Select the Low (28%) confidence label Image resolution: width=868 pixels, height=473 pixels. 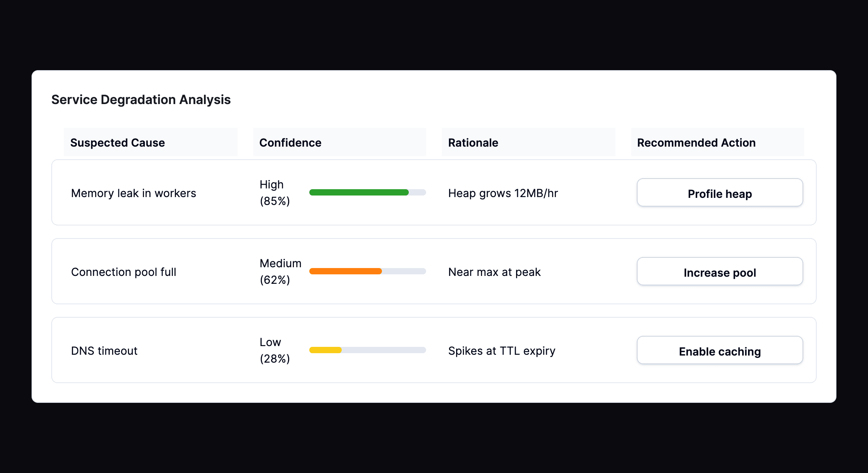tap(275, 350)
